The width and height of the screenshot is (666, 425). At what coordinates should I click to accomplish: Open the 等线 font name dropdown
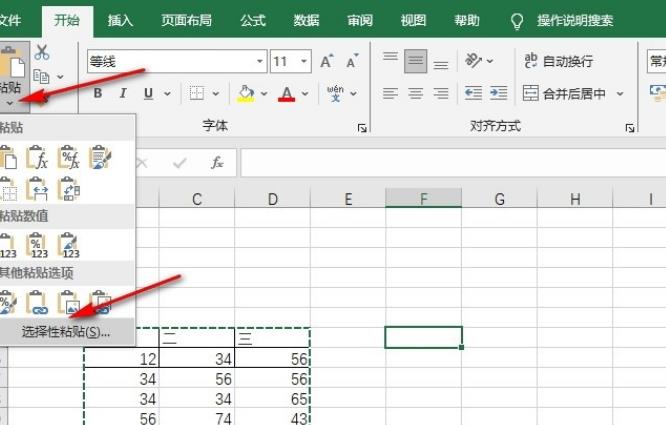[x=260, y=61]
